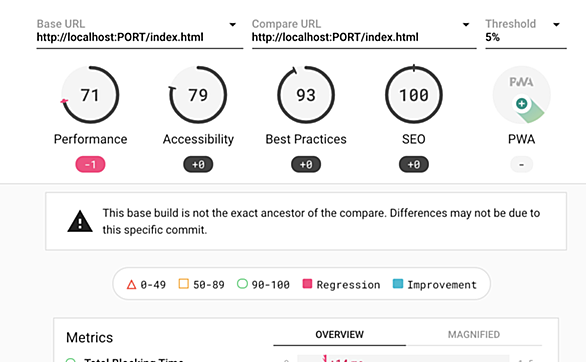The height and width of the screenshot is (362, 586).
Task: Click the Base URL field value
Action: point(120,37)
